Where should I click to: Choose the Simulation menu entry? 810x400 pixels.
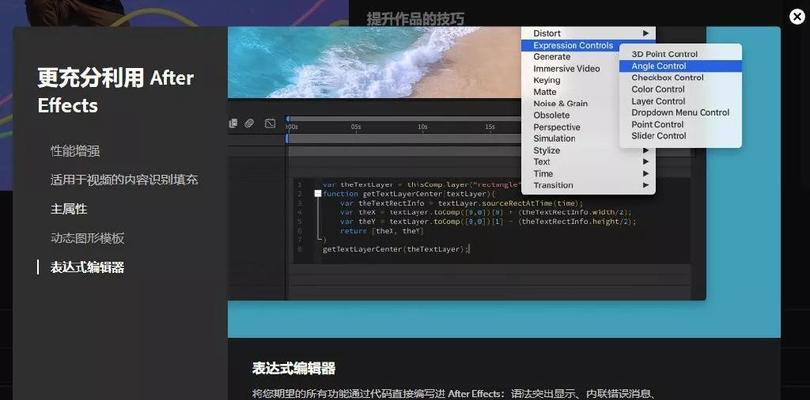554,139
